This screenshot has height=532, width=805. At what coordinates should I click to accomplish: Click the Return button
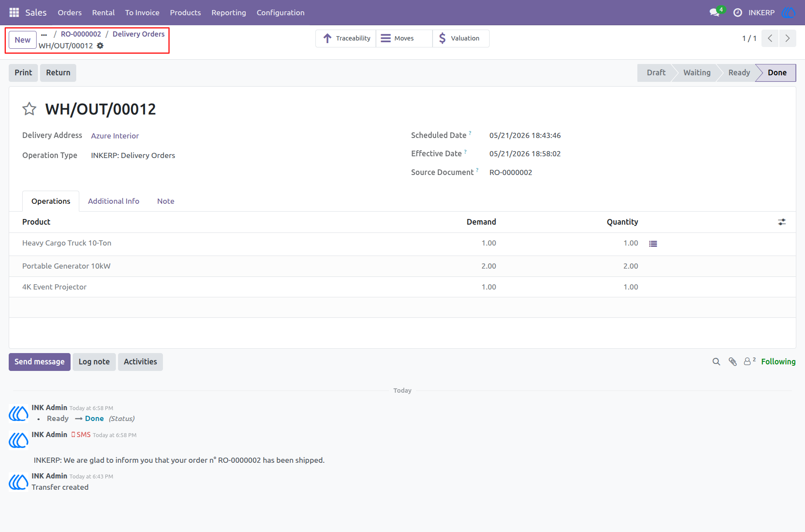point(58,73)
